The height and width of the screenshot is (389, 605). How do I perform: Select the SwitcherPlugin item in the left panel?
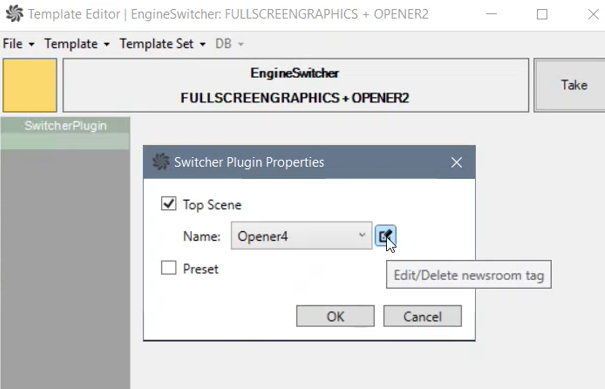click(x=65, y=126)
